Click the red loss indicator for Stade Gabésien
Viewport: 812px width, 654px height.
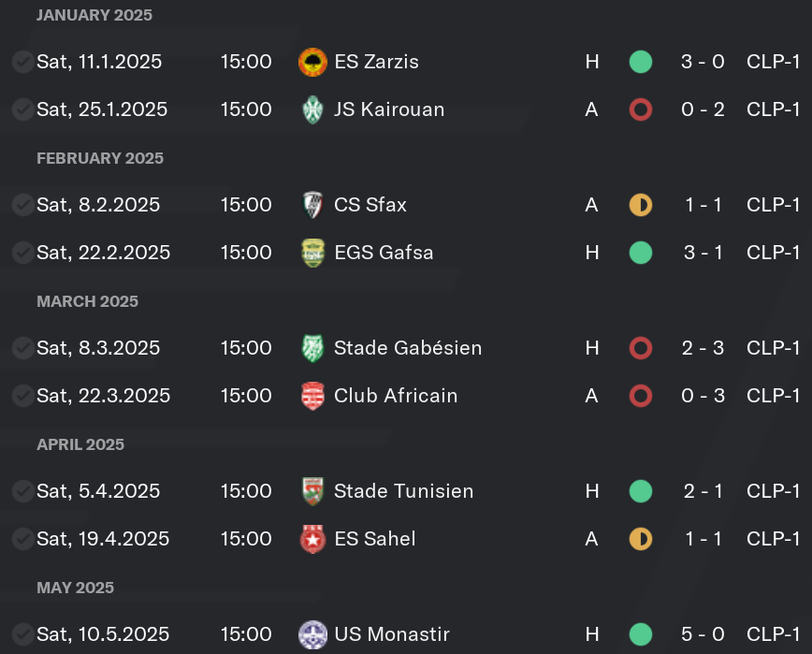tap(641, 348)
